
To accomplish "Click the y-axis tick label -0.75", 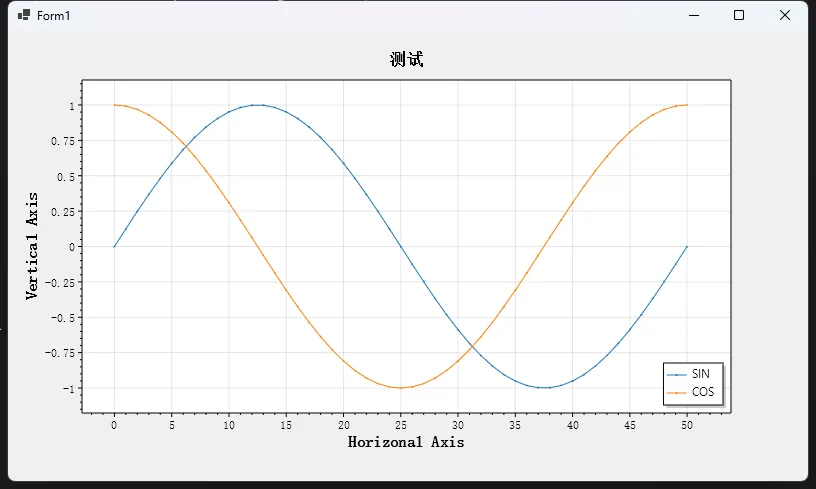I will click(60, 353).
